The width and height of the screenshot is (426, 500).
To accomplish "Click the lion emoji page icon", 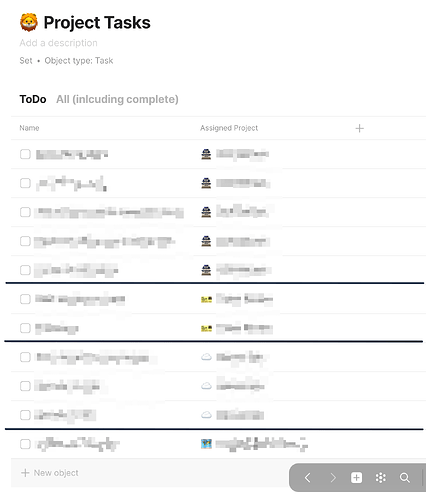I will coord(28,22).
